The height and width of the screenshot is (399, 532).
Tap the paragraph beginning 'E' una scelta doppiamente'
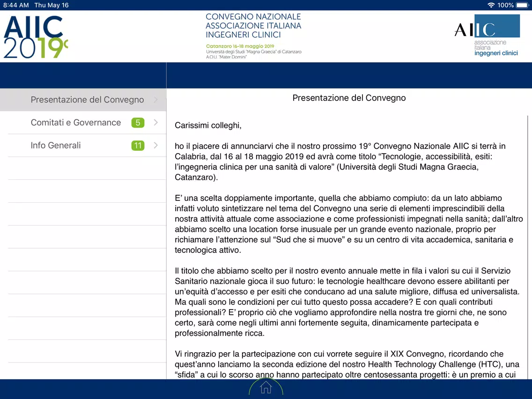click(349, 224)
